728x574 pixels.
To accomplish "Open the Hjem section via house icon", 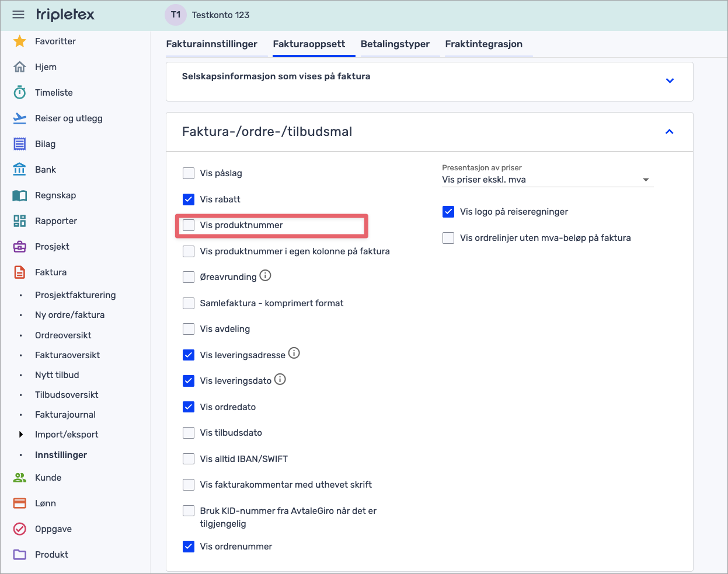I will (x=19, y=66).
